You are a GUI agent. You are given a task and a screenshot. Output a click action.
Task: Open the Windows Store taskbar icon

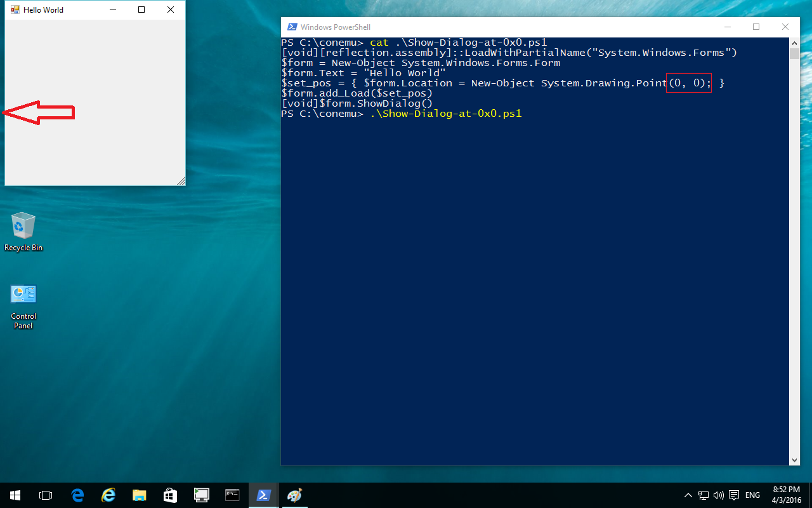pos(171,495)
